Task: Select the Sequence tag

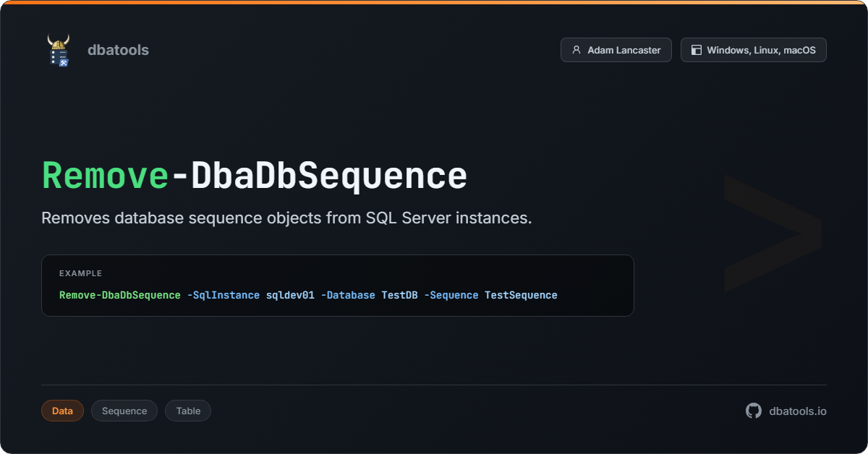Action: (x=124, y=411)
